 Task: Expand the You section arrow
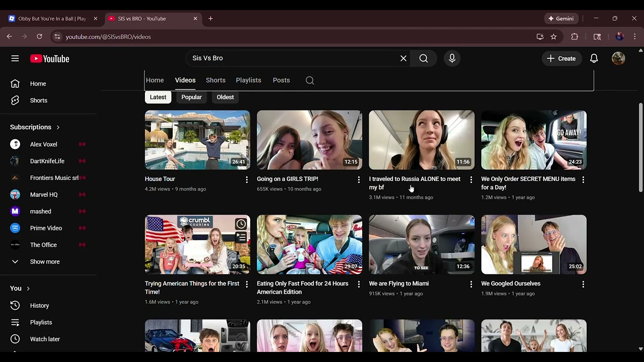point(28,289)
